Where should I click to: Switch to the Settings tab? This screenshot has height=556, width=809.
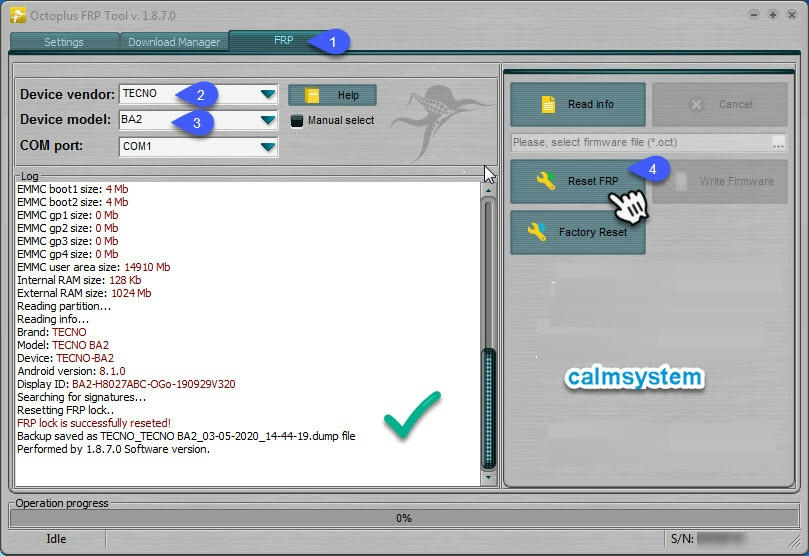coord(64,42)
